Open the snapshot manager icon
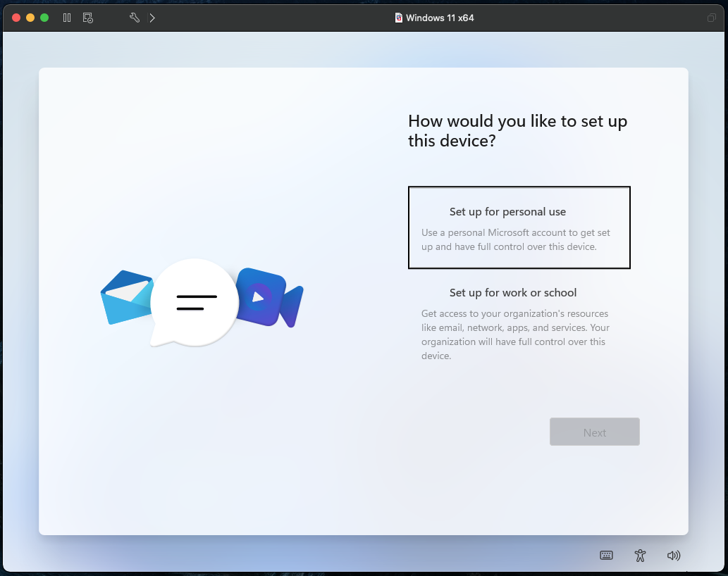Image resolution: width=728 pixels, height=576 pixels. click(88, 18)
